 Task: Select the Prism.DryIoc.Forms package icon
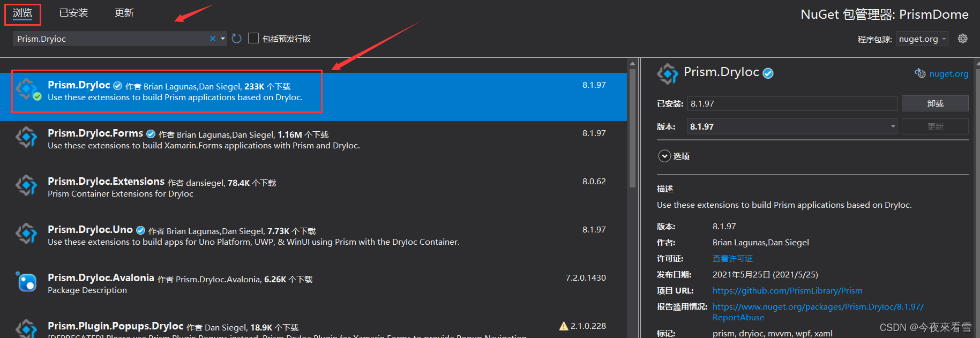click(x=26, y=137)
